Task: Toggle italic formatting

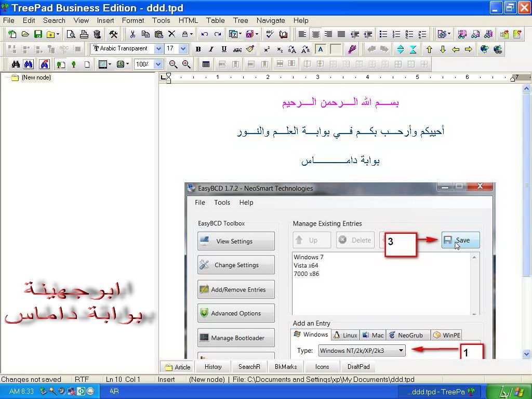Action: 211,49
